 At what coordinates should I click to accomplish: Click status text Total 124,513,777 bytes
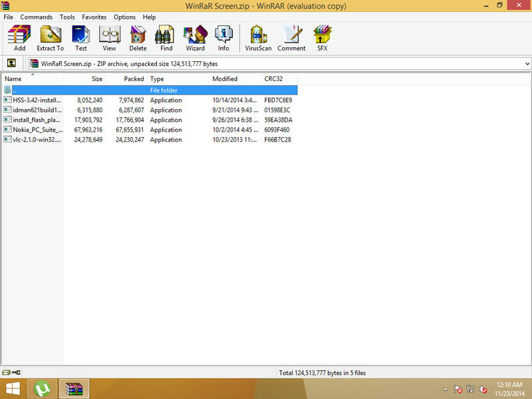click(x=323, y=372)
